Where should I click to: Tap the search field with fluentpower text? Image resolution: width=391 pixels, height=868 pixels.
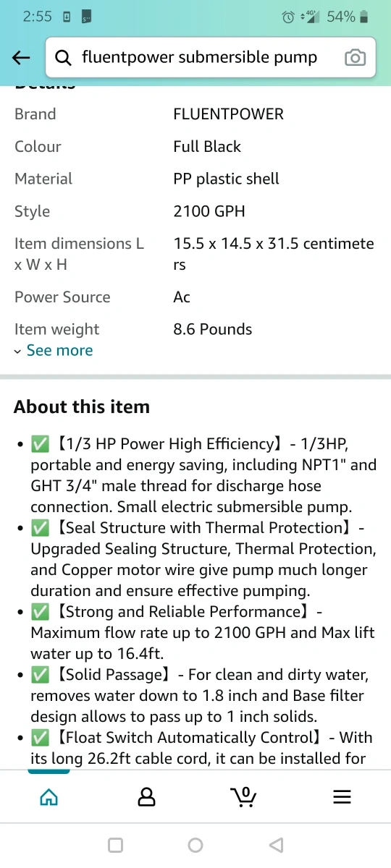[x=199, y=58]
